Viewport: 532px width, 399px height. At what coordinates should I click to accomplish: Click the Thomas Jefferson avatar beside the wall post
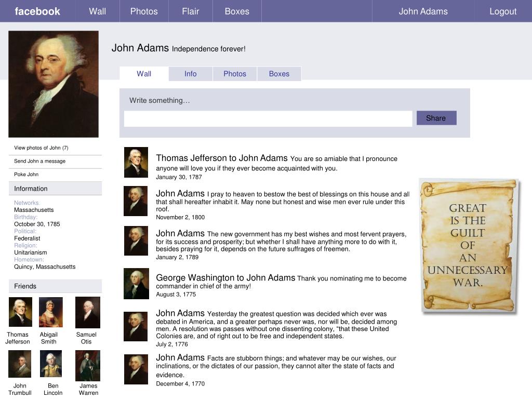(136, 162)
